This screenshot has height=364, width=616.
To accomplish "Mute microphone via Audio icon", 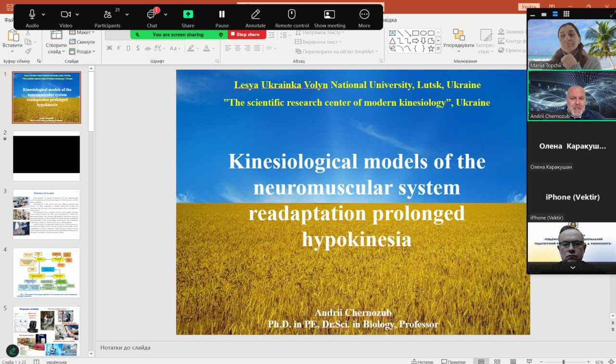I will click(32, 14).
